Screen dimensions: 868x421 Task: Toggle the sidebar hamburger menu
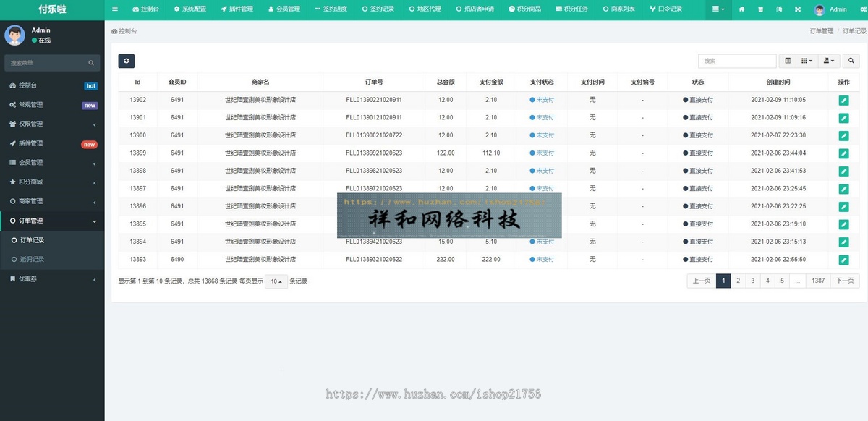click(114, 9)
